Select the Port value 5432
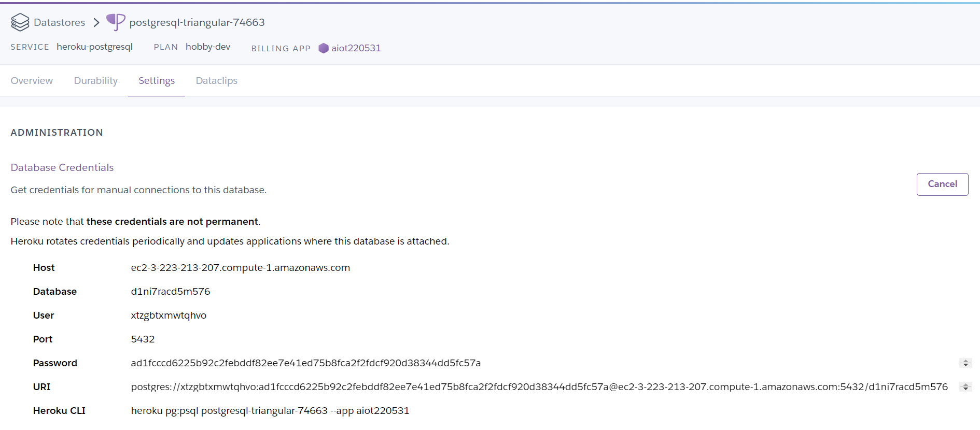Image resolution: width=980 pixels, height=430 pixels. coord(143,339)
